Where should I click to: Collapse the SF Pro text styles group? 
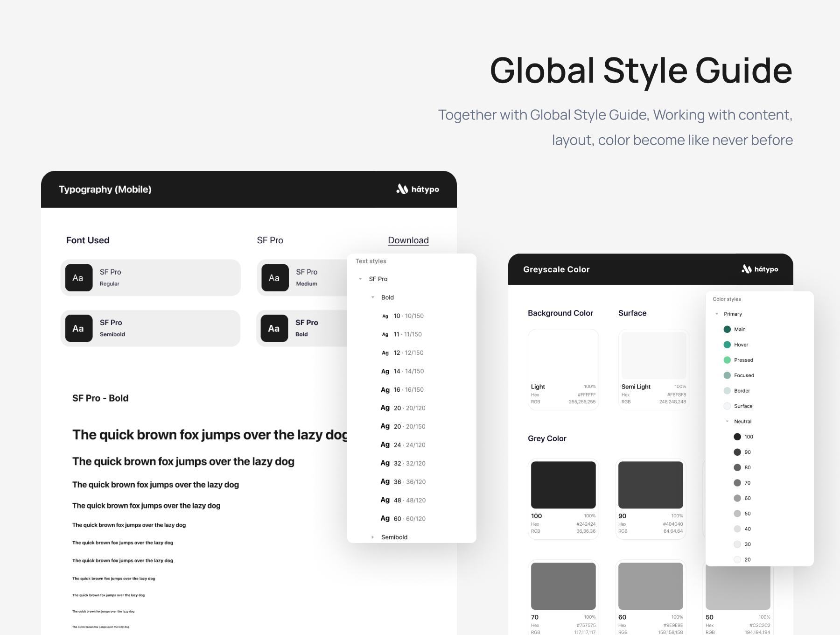[360, 279]
